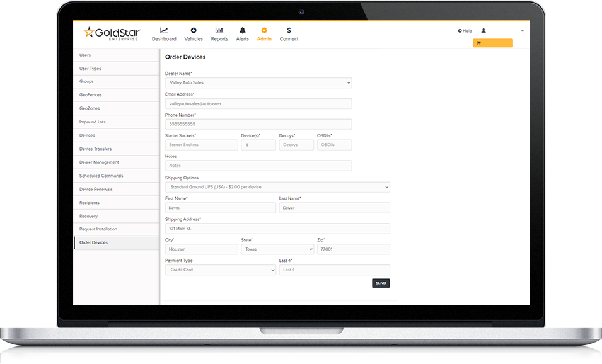Image resolution: width=602 pixels, height=364 pixels.
Task: Open User Types in the sidebar
Action: point(117,69)
